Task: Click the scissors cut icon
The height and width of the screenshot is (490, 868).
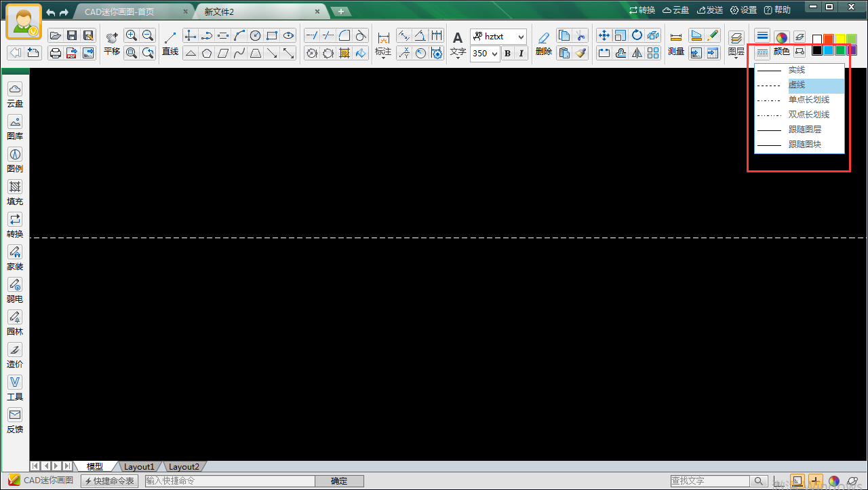Action: click(x=580, y=35)
